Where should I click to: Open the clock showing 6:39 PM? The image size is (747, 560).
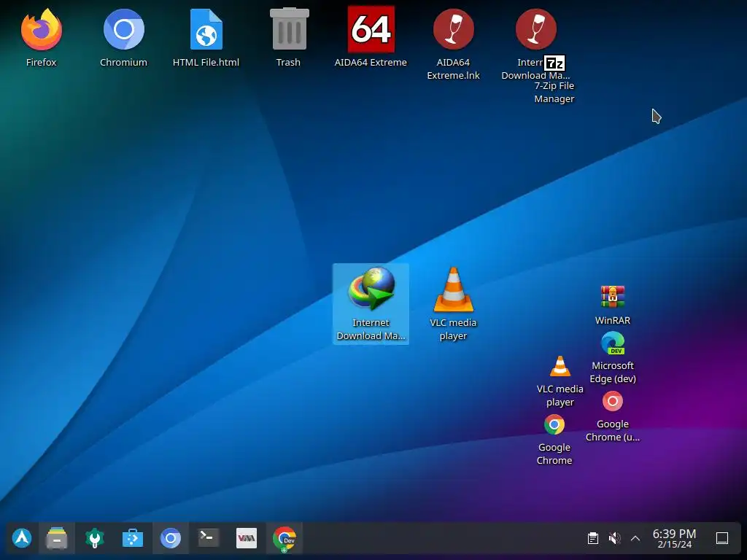[x=674, y=538]
